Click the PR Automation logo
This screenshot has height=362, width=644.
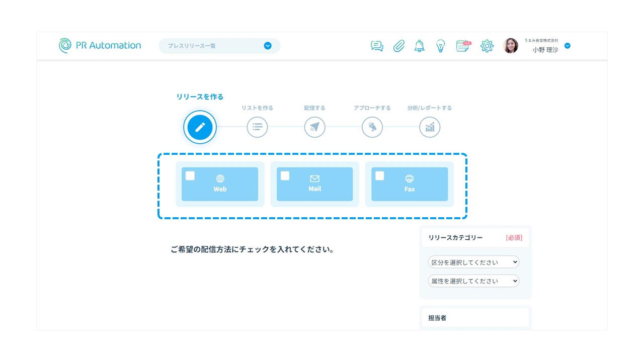pyautogui.click(x=100, y=45)
